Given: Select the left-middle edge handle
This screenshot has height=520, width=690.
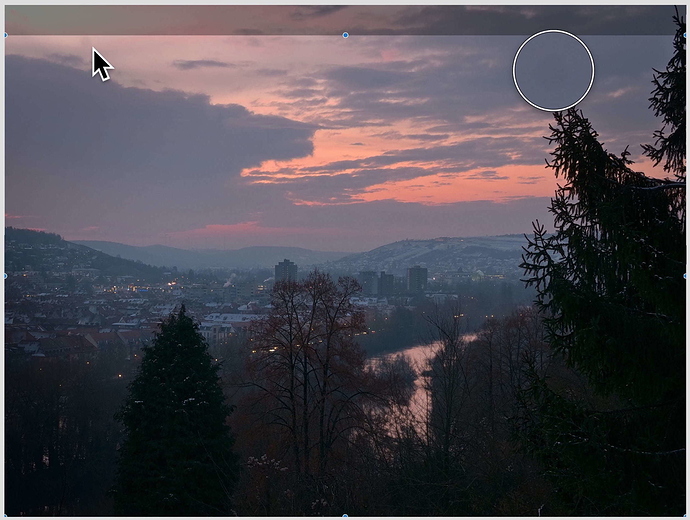Looking at the screenshot, I should [5, 276].
